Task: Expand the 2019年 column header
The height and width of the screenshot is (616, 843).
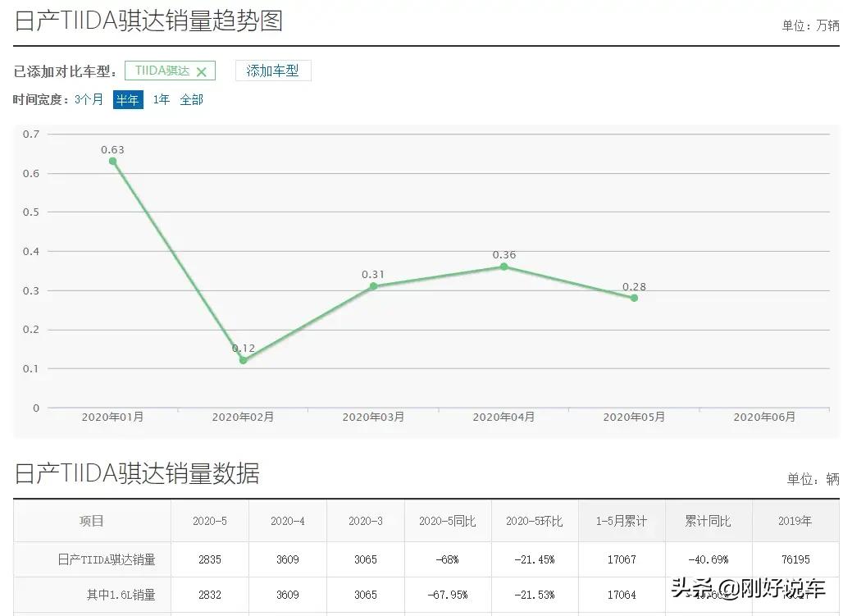Action: click(x=795, y=521)
